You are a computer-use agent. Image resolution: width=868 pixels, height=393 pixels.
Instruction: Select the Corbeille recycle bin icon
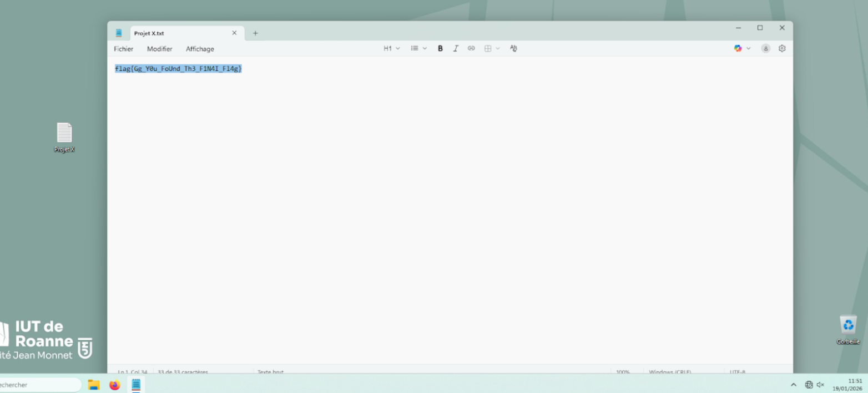tap(848, 326)
